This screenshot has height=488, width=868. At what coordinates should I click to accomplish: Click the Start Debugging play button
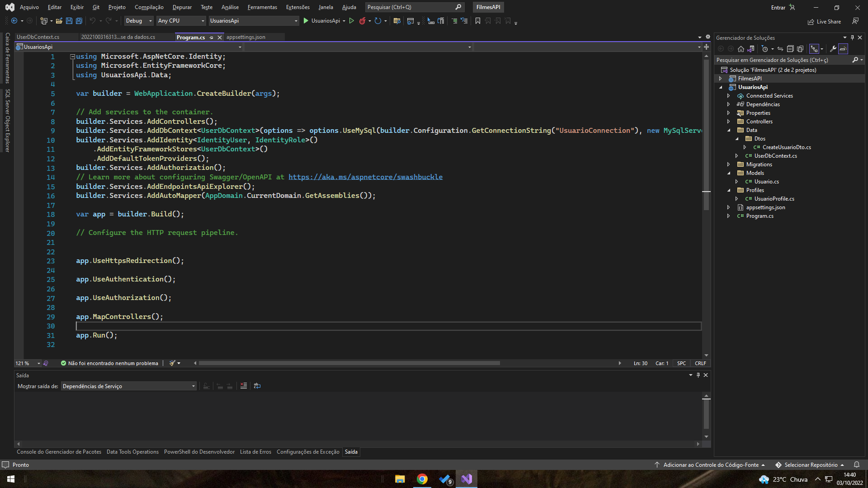306,21
